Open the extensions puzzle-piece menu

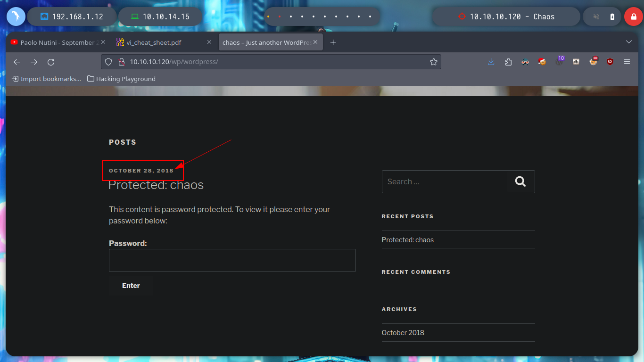508,62
